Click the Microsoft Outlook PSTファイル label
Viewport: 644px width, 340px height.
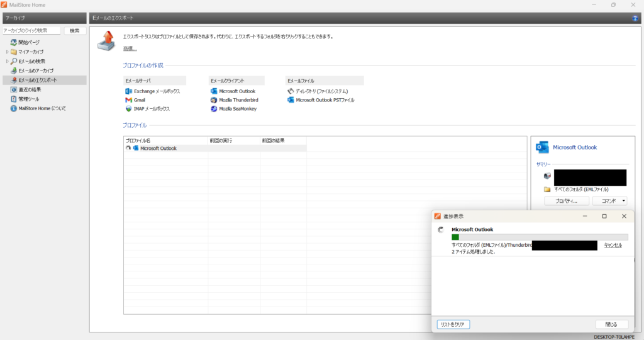(325, 100)
